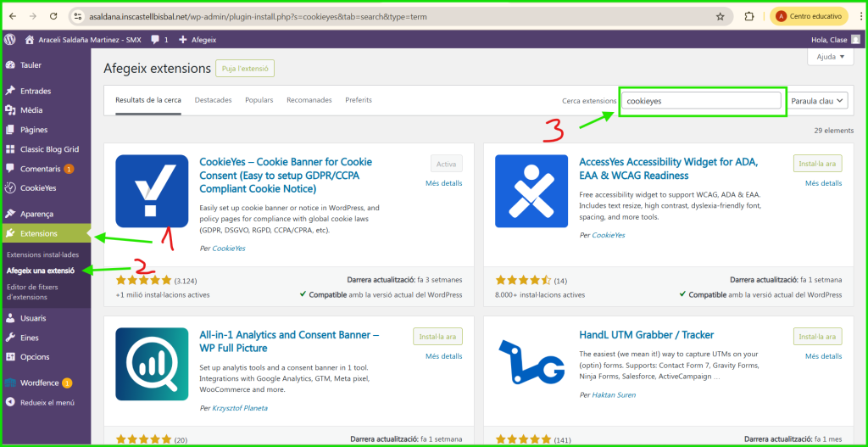Image resolution: width=868 pixels, height=447 pixels.
Task: Open Wordfence in the sidebar menu
Action: (x=39, y=383)
